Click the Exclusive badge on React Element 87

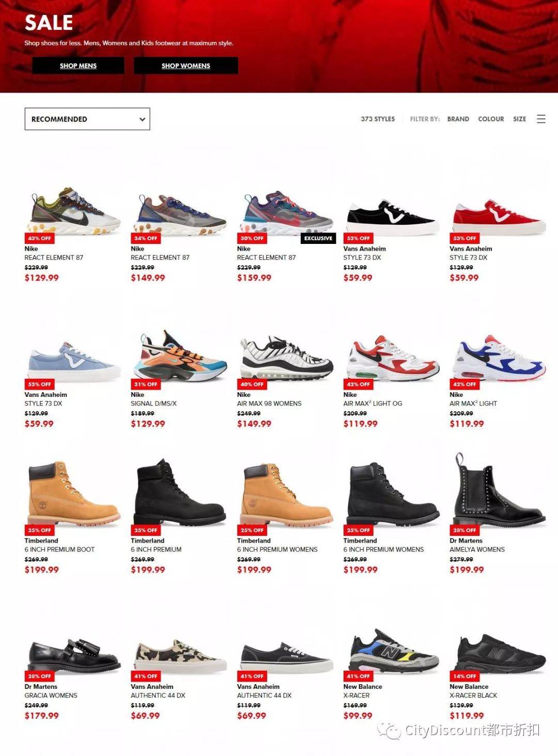click(x=318, y=238)
